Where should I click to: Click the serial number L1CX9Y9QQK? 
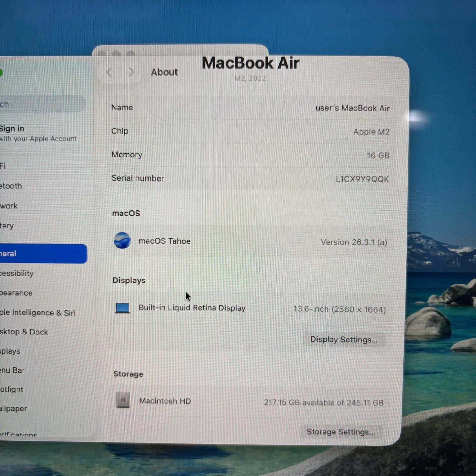362,179
